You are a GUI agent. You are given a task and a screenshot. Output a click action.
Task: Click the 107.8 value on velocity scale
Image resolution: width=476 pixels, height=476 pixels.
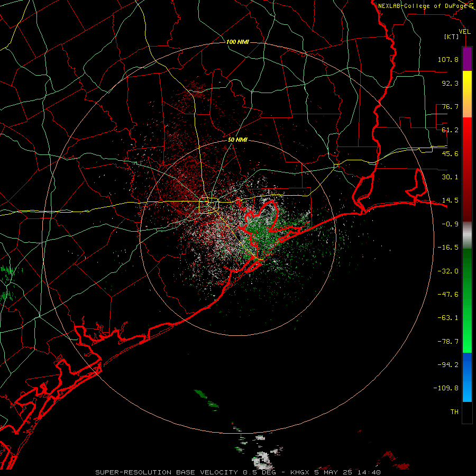(x=448, y=59)
